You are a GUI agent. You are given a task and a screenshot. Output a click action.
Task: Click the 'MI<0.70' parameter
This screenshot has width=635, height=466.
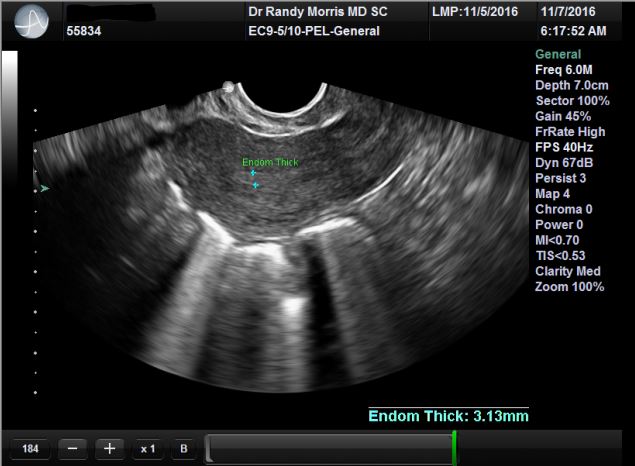(x=557, y=240)
